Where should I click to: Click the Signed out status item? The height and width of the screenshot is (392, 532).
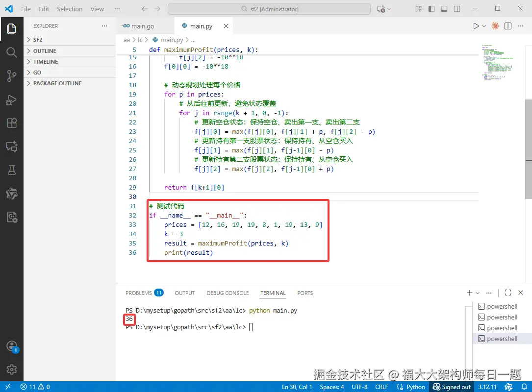coord(452,387)
